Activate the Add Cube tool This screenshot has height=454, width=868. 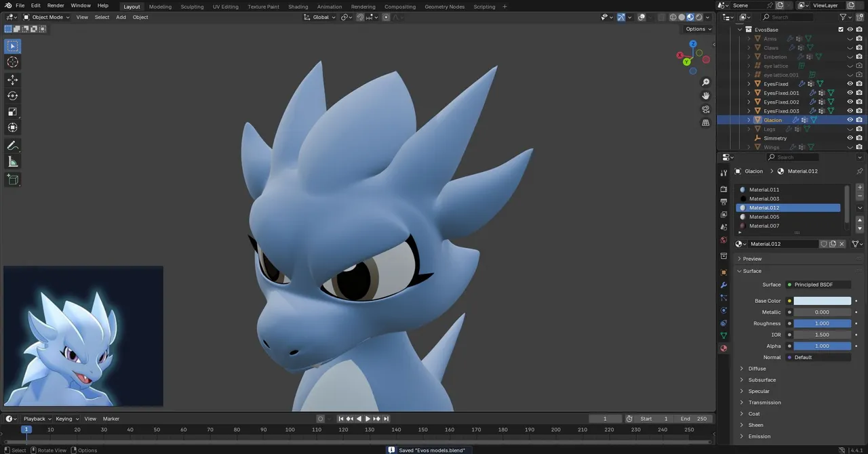(13, 180)
